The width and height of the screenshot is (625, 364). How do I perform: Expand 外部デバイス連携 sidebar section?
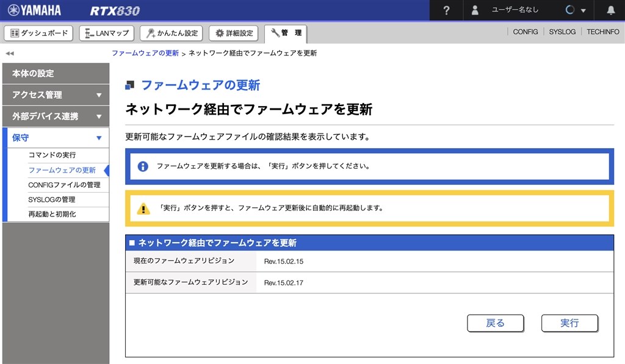[56, 116]
